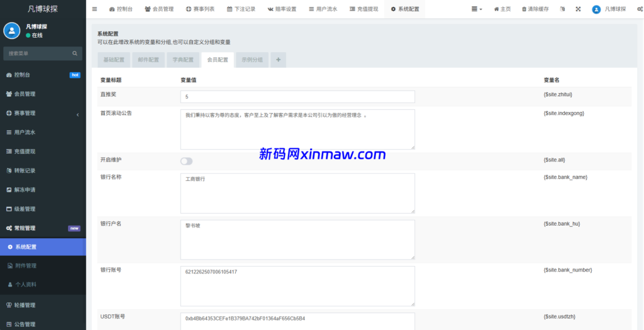Click the icon beside 附件管理 in sidebar

10,265
